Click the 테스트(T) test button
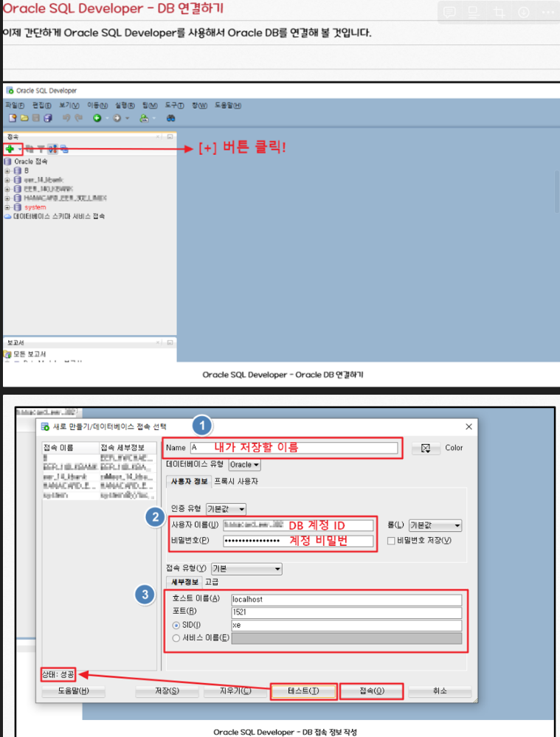Image resolution: width=560 pixels, height=737 pixels. pos(303,691)
